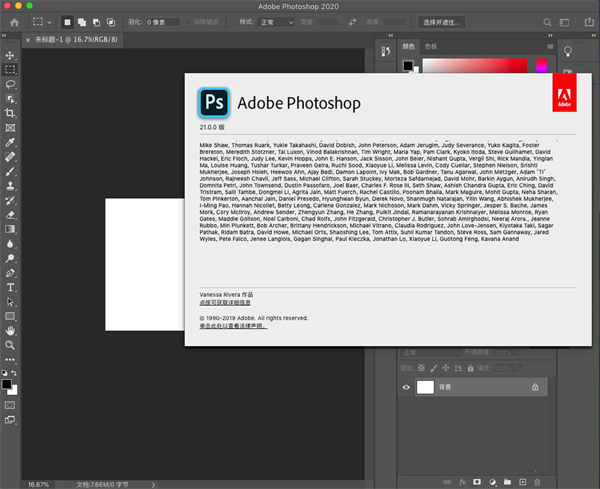Screen dimensions: 600x489
Task: Select the Blur tool
Action: coord(10,244)
